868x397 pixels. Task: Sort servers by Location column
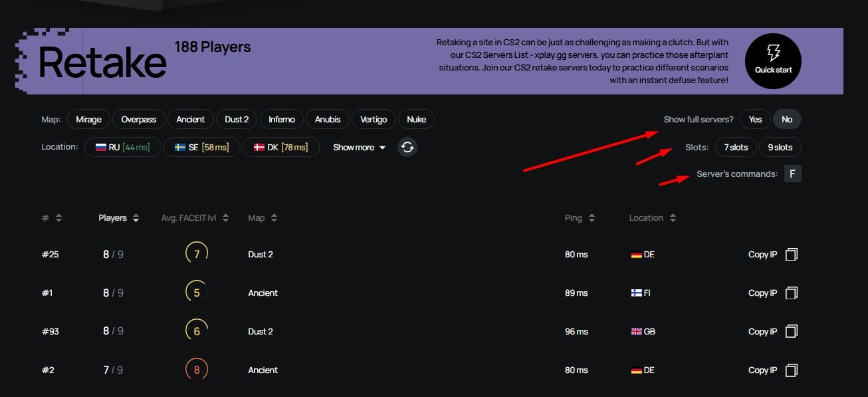[x=653, y=218]
